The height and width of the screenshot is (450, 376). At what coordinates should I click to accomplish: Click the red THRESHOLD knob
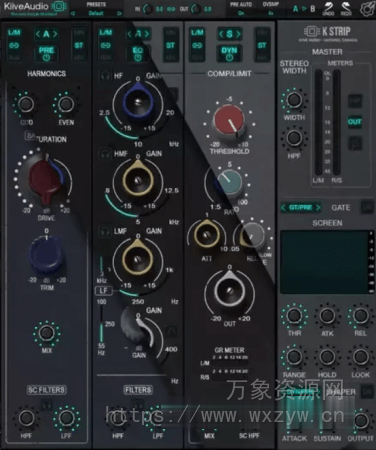pos(229,121)
